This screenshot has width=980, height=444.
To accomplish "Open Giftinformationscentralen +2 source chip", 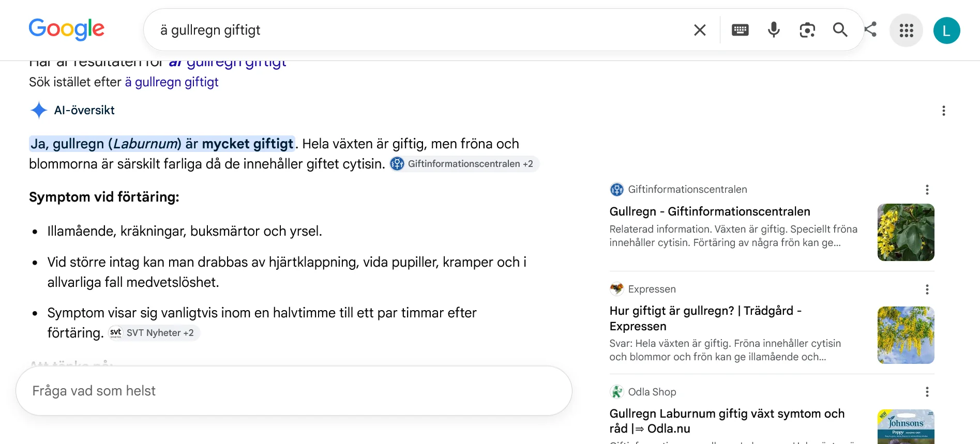I will (x=464, y=164).
